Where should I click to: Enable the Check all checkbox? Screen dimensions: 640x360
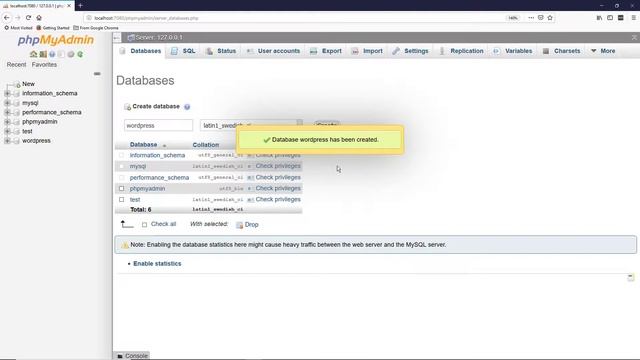(144, 224)
